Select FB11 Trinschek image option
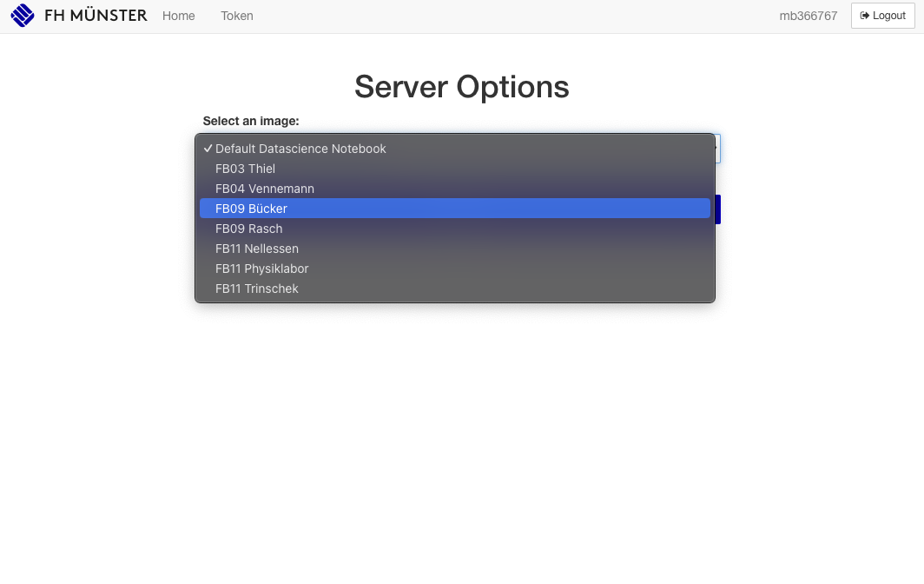The height and width of the screenshot is (584, 924). point(256,289)
